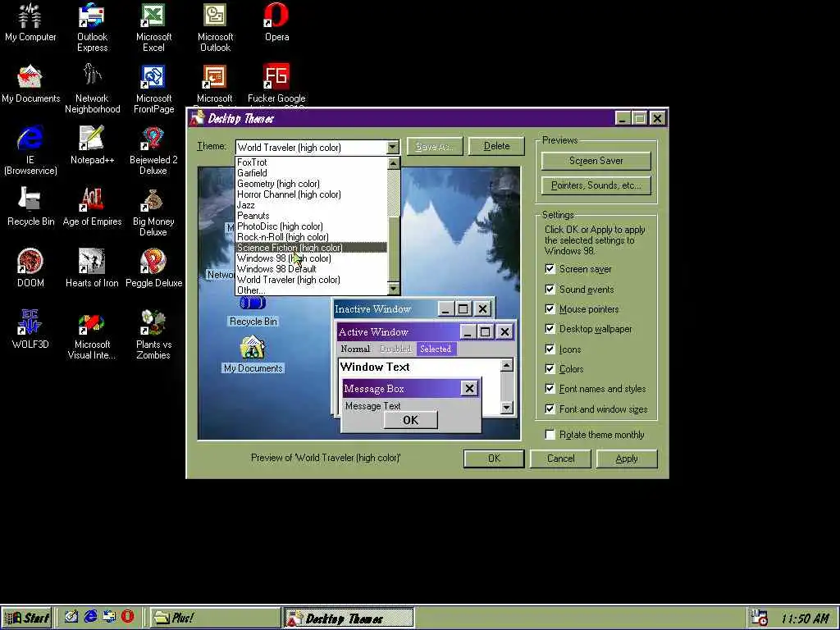840x630 pixels.
Task: Click theme list scroll down arrow
Action: 394,290
